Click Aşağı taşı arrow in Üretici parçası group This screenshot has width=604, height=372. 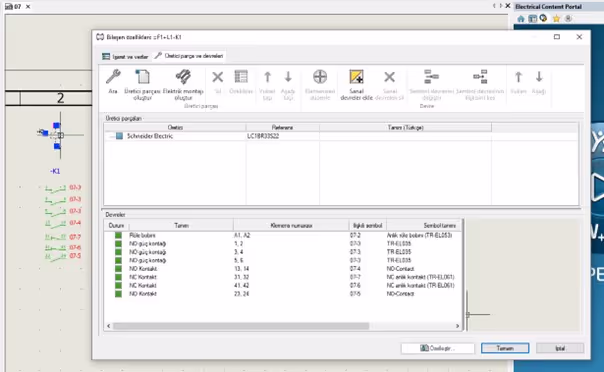[x=288, y=77]
